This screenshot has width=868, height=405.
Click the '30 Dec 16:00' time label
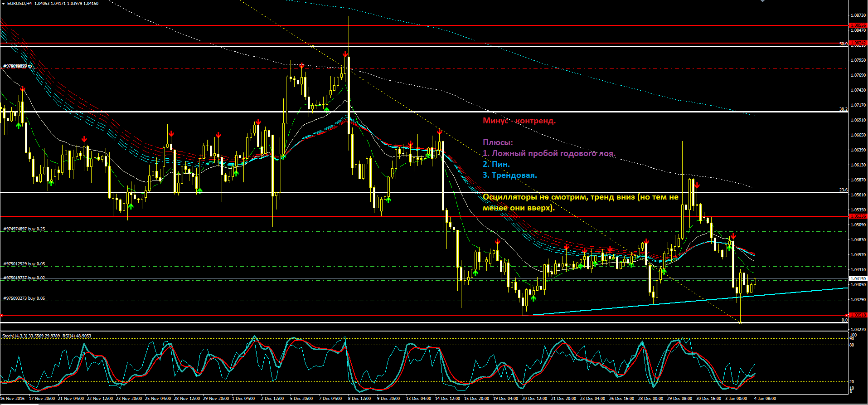click(709, 399)
